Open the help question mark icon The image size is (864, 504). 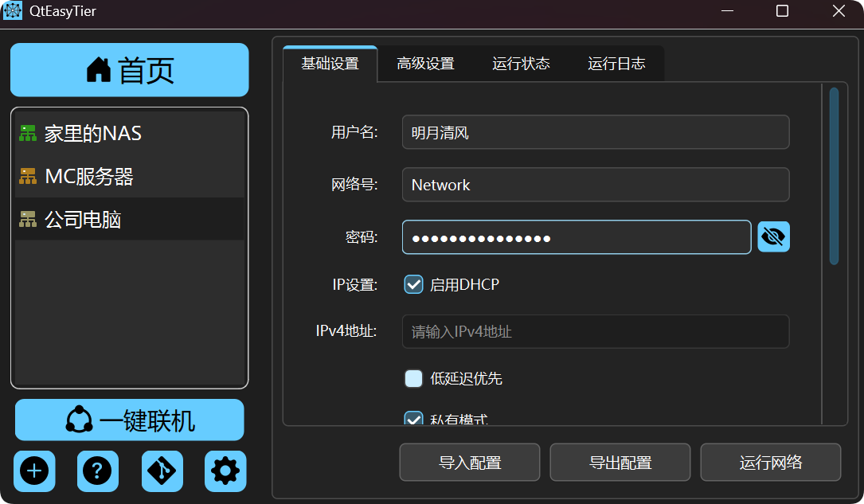click(x=98, y=471)
